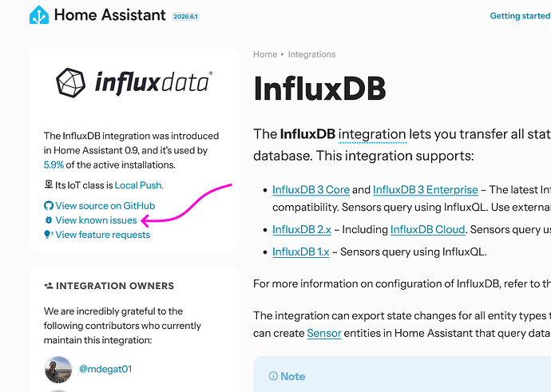
Task: Open the Home Assistant title link
Action: [x=109, y=15]
